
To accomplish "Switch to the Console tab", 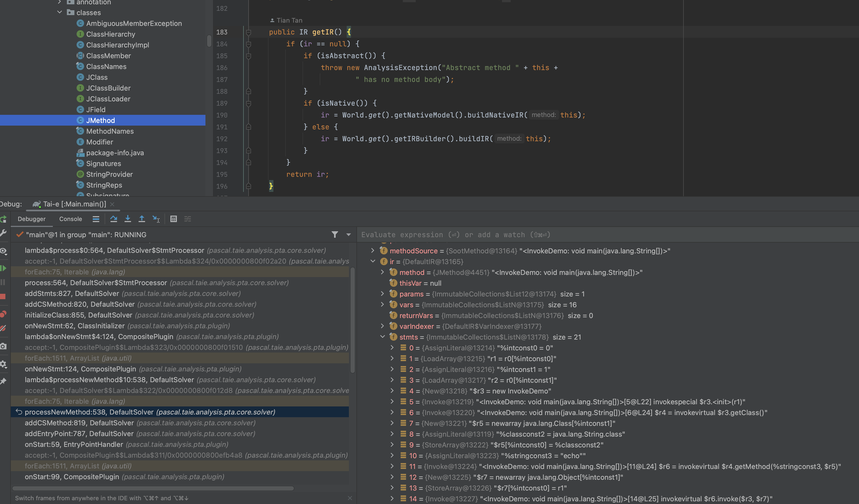I will tap(71, 219).
